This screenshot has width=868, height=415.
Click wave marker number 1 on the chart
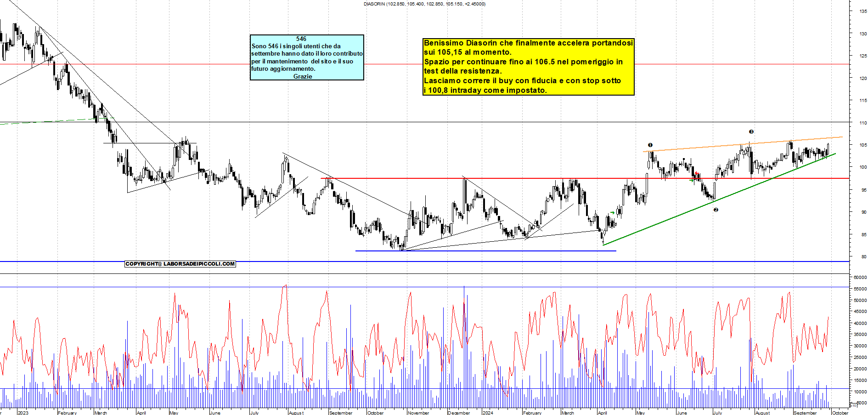click(650, 145)
